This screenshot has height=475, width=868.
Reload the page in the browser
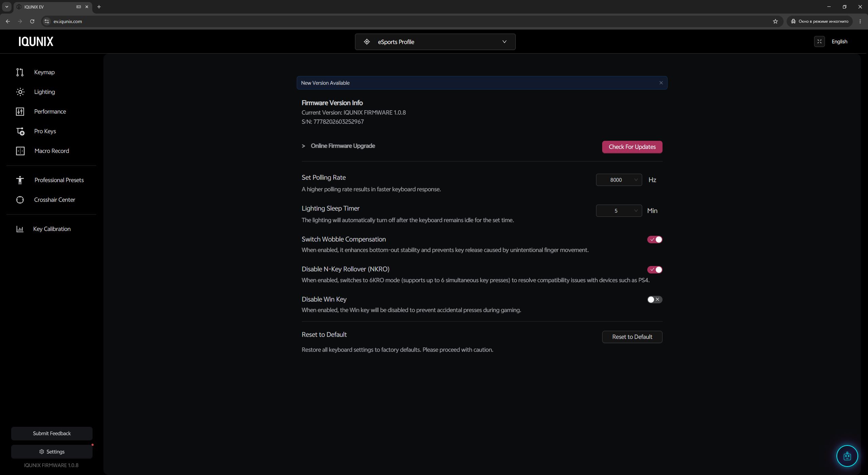pyautogui.click(x=32, y=21)
